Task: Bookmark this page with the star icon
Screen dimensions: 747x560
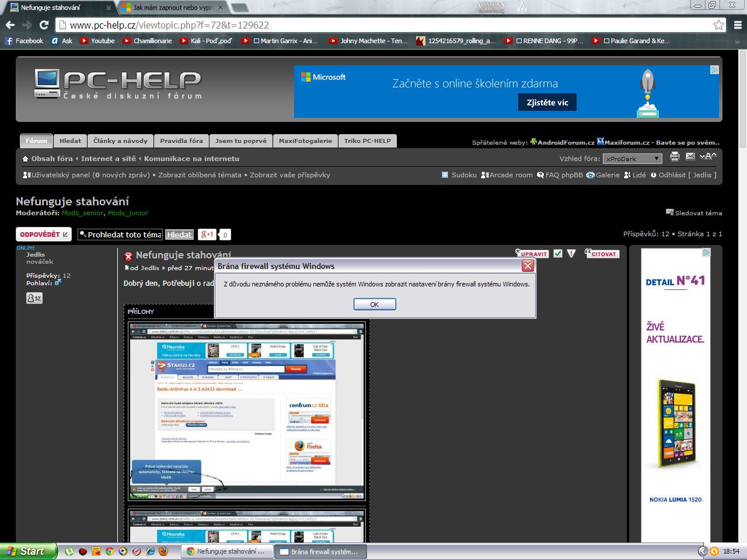Action: click(718, 25)
